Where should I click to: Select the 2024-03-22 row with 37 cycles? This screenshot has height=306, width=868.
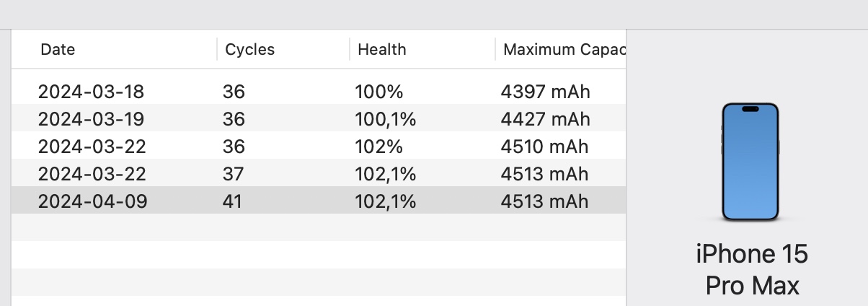319,173
